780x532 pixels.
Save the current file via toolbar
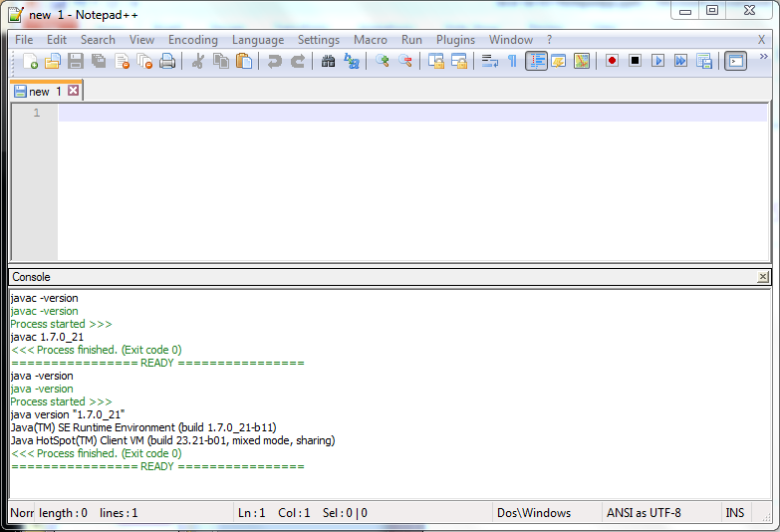[x=76, y=61]
